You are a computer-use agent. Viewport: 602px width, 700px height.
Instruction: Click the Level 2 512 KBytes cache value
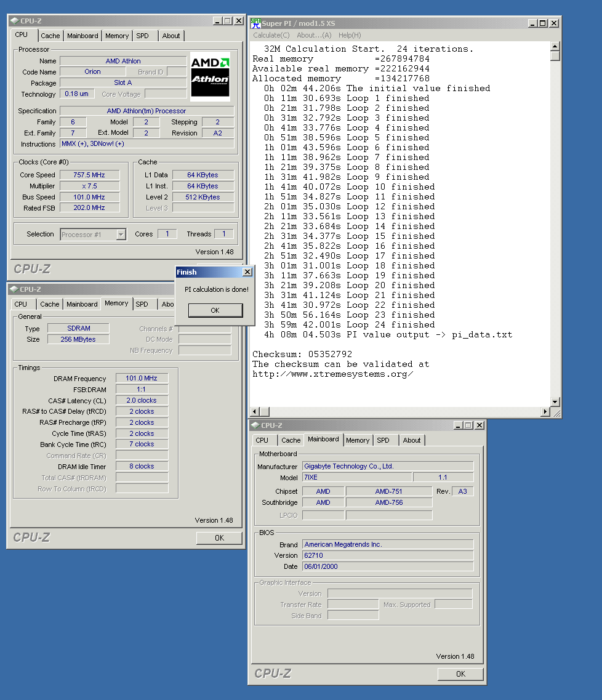[x=203, y=197]
